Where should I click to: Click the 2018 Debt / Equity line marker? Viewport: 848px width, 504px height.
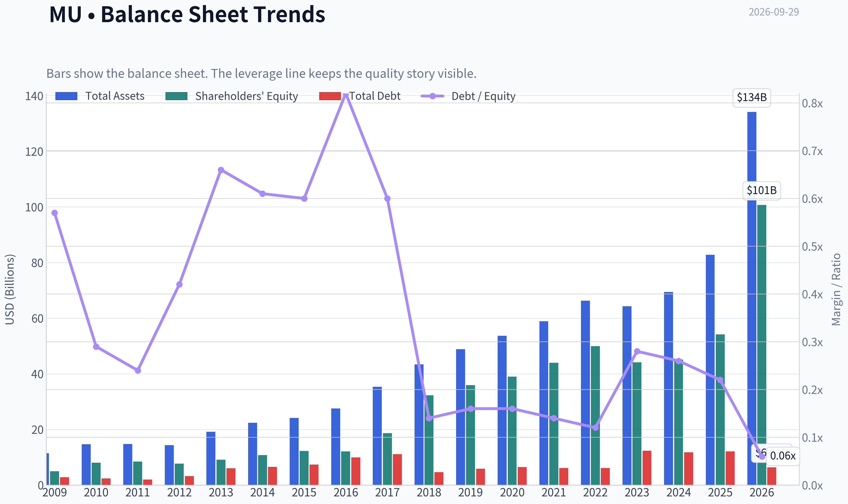(429, 418)
